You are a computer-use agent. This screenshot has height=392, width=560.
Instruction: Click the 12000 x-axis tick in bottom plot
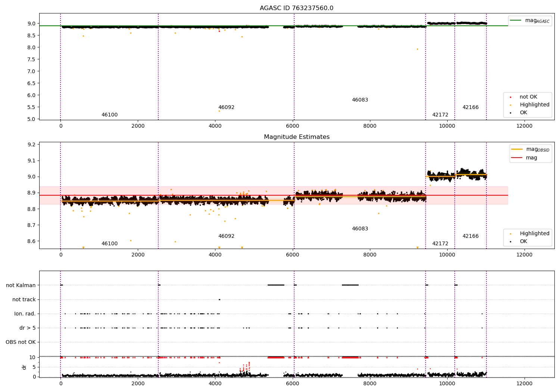coord(524,383)
